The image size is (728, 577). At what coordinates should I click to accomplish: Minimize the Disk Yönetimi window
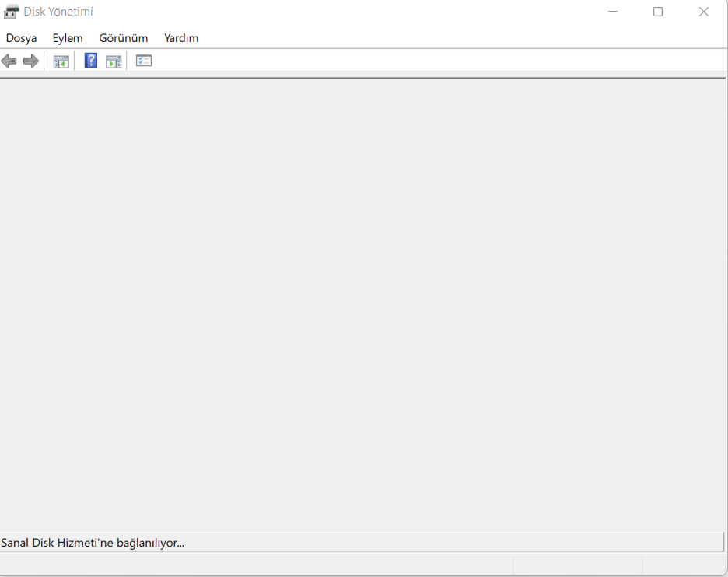[613, 12]
